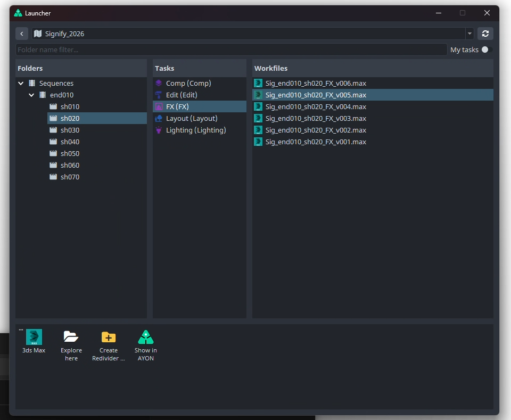Click the Edit task paint roller icon
Image resolution: width=511 pixels, height=420 pixels.
tap(159, 95)
